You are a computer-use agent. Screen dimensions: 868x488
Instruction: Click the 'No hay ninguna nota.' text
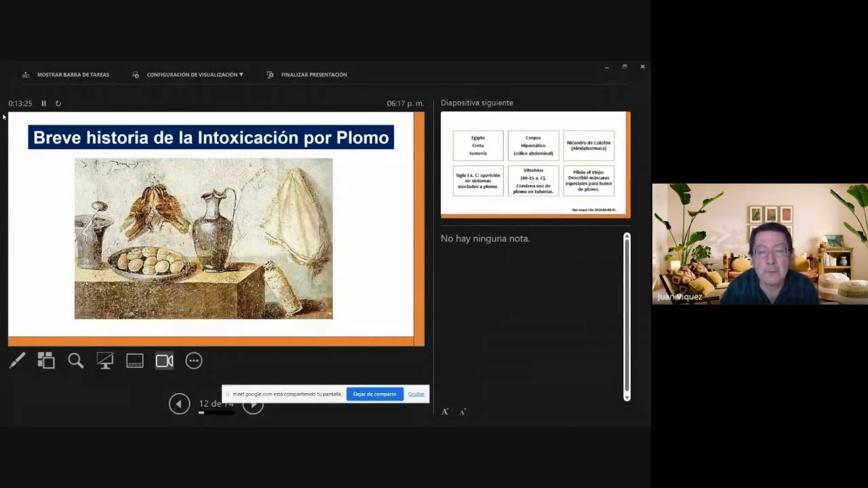[x=486, y=239]
